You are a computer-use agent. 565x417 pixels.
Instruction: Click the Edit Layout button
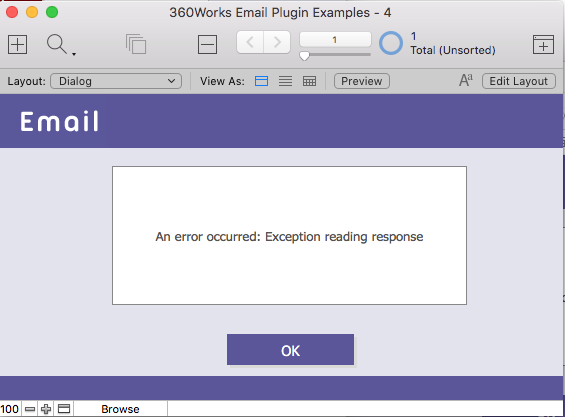(x=519, y=81)
